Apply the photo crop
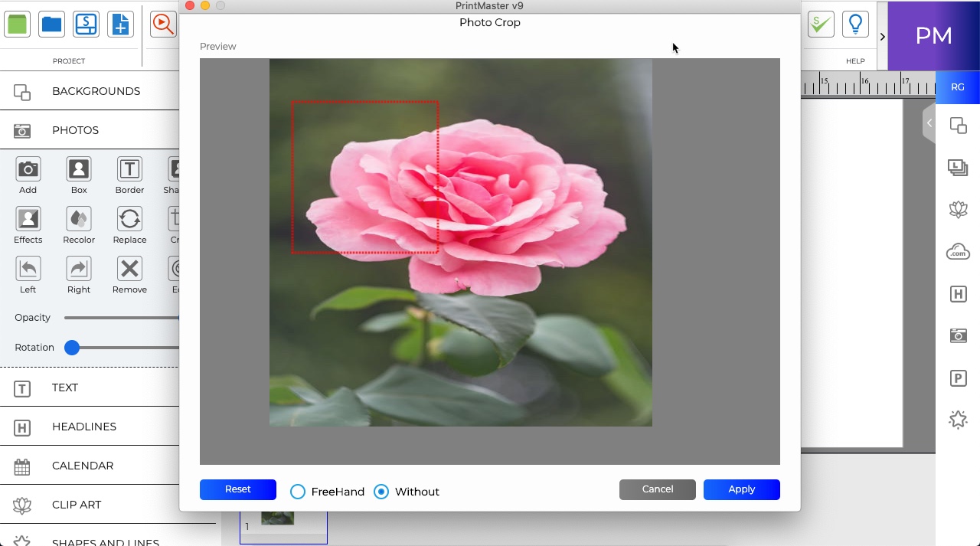Image resolution: width=980 pixels, height=546 pixels. [x=741, y=489]
